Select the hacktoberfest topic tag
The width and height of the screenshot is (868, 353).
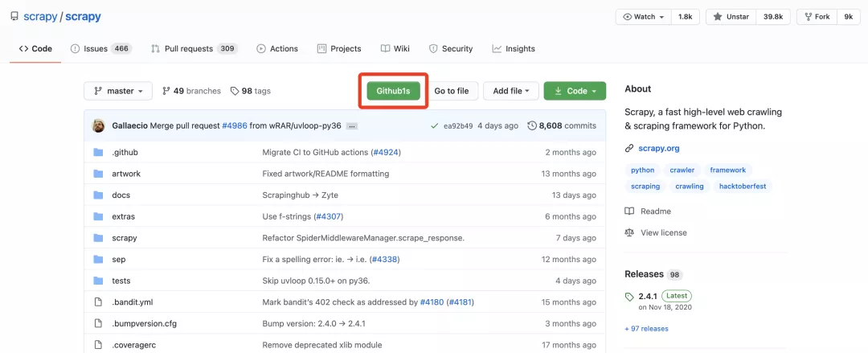743,187
